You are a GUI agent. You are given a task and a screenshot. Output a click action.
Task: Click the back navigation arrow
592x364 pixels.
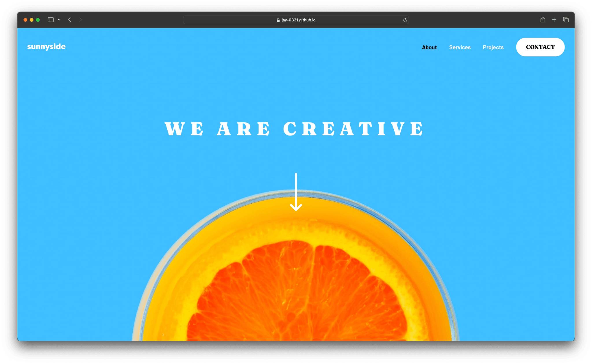(x=69, y=20)
